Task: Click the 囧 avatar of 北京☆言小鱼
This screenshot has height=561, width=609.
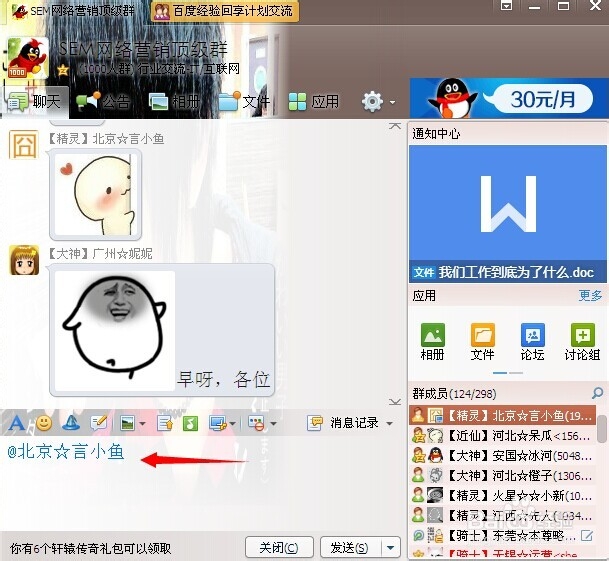Action: point(24,145)
